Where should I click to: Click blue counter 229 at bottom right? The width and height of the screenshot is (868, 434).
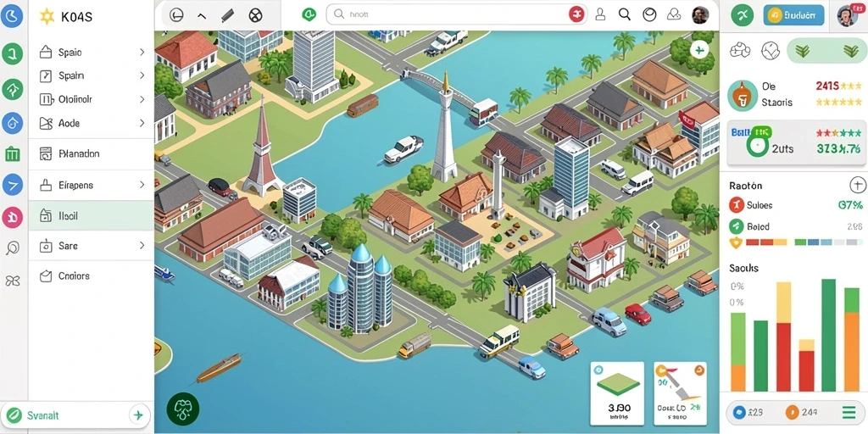[x=747, y=413]
